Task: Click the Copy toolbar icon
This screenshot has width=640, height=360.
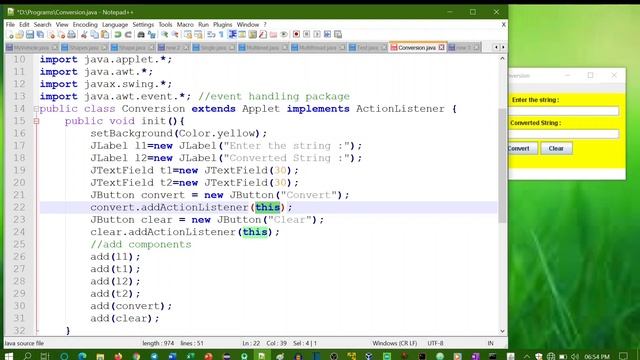Action: pyautogui.click(x=94, y=35)
